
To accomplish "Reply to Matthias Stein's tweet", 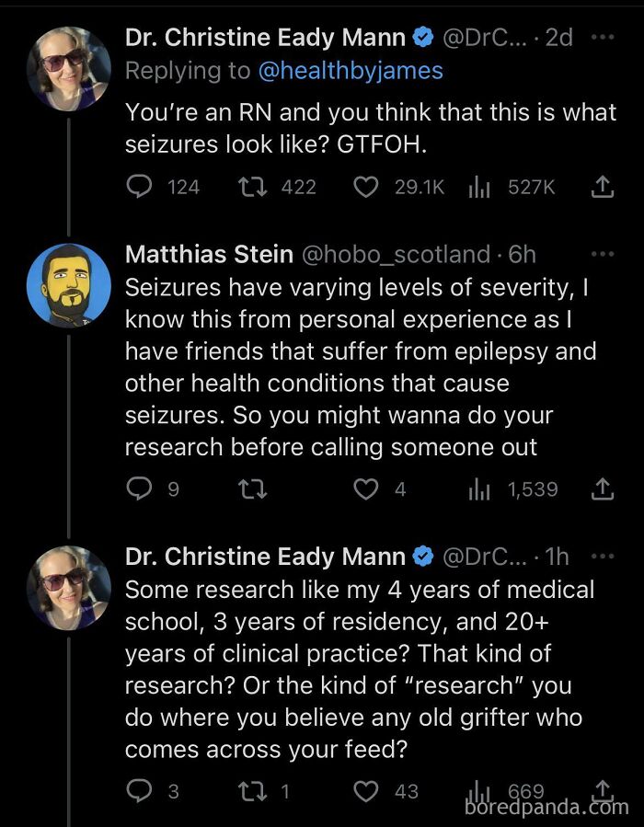I will point(139,489).
